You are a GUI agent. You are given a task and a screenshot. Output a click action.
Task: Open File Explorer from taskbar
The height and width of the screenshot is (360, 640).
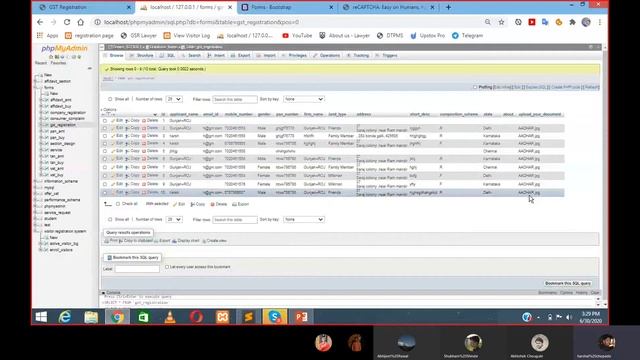coord(91,317)
